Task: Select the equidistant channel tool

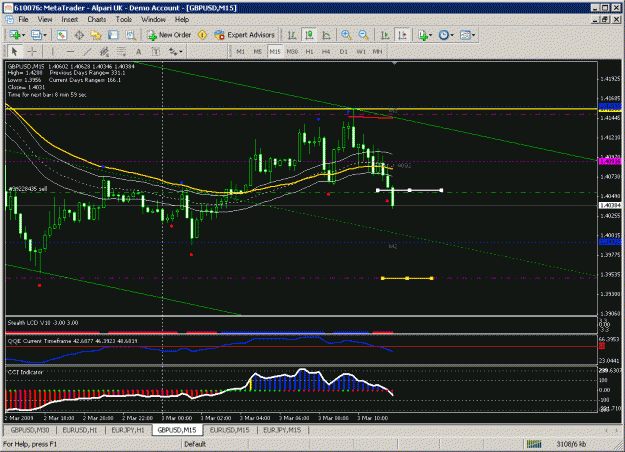Action: tap(104, 51)
